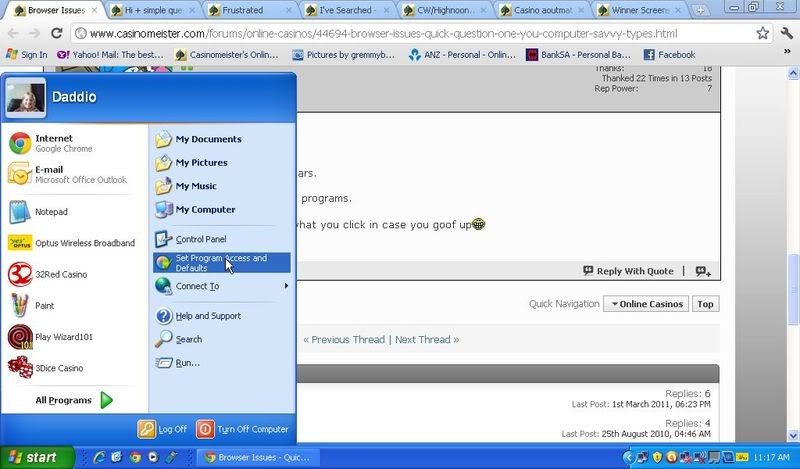Open Online Casinos quick navigation dropdown
The image size is (800, 469).
point(646,304)
